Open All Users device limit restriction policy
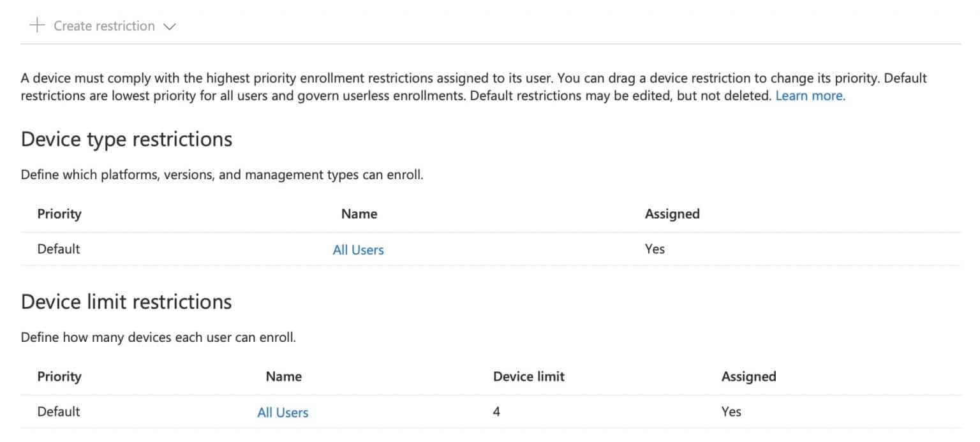The height and width of the screenshot is (442, 980). click(x=283, y=412)
